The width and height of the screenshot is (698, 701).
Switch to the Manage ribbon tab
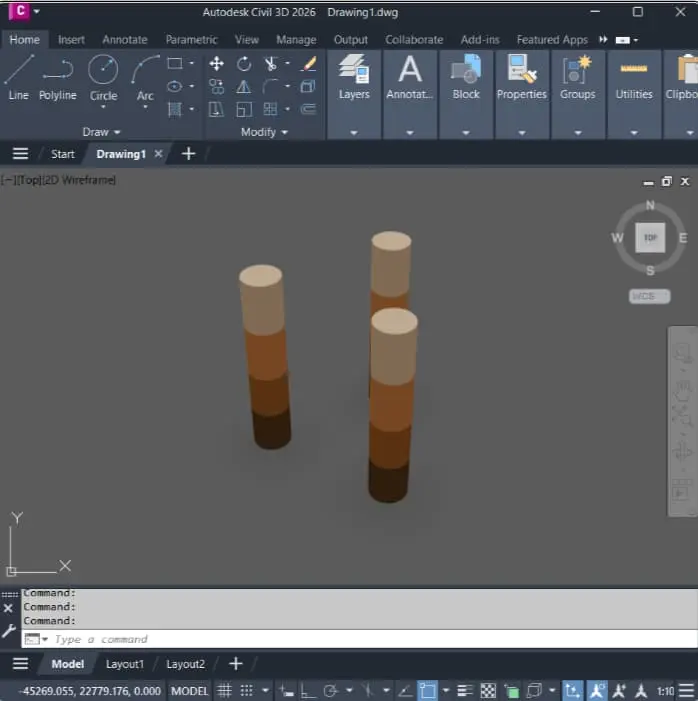coord(296,40)
